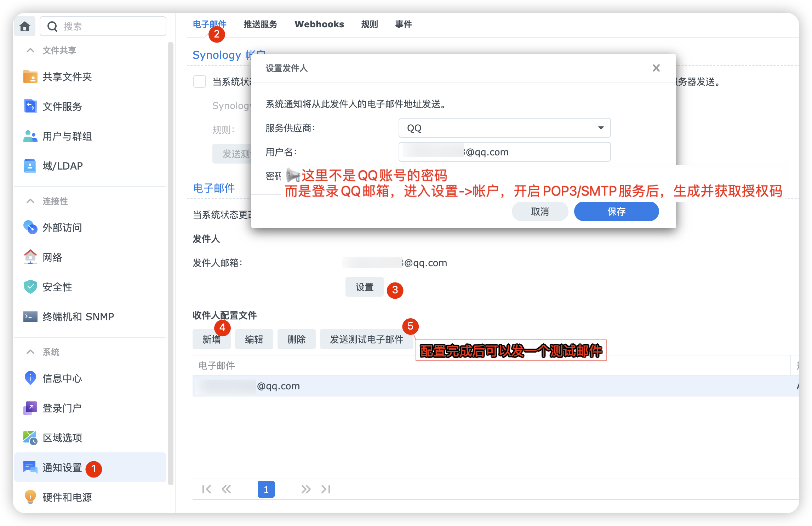Click the 保存 button in the dialog

click(x=616, y=212)
